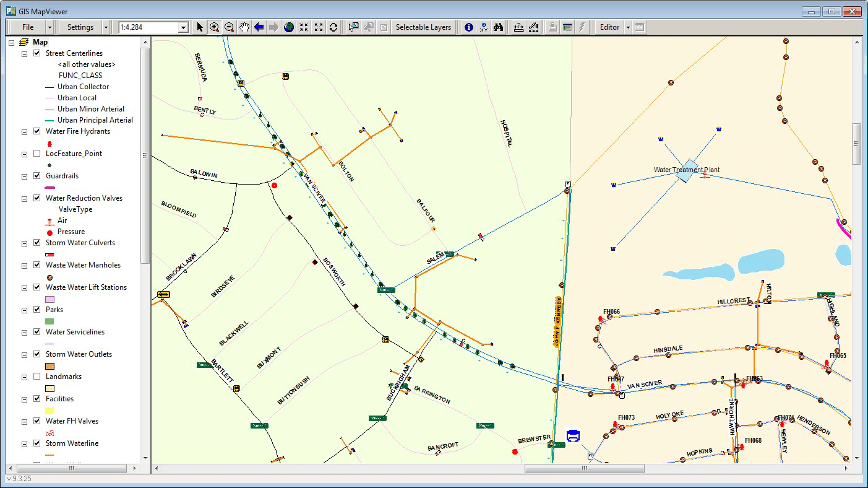The width and height of the screenshot is (868, 488).
Task: Click the map's horizontal scrollbar thumb
Action: point(584,469)
